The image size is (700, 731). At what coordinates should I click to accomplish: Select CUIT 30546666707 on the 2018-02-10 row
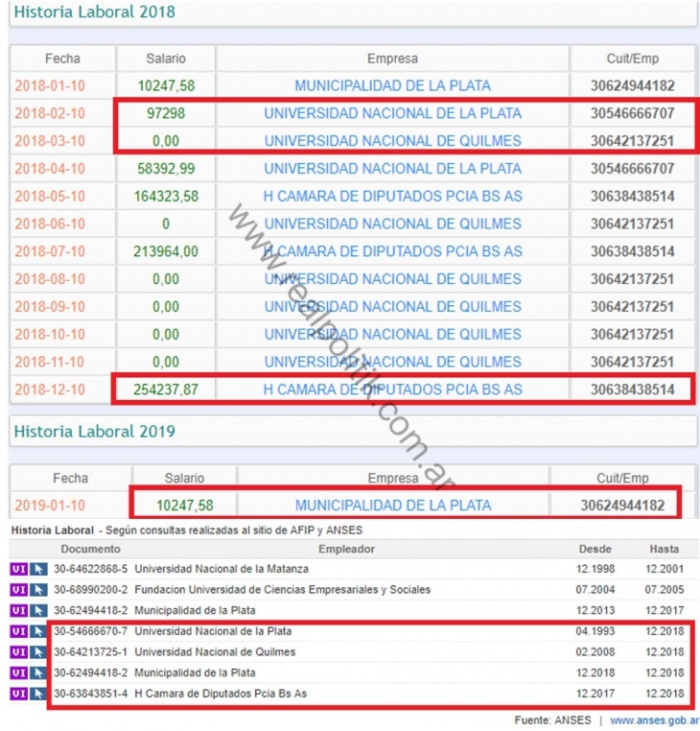tap(633, 113)
